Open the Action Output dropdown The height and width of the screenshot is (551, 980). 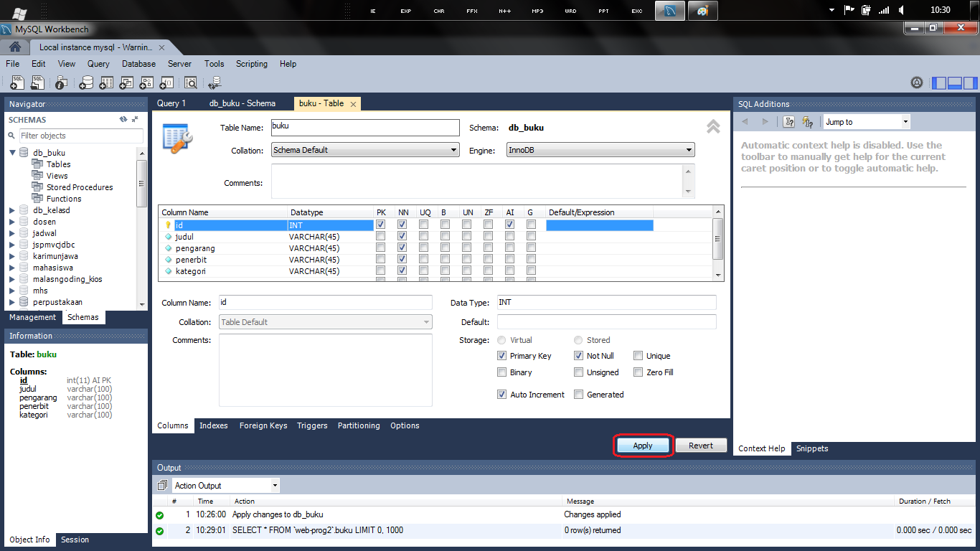[226, 486]
